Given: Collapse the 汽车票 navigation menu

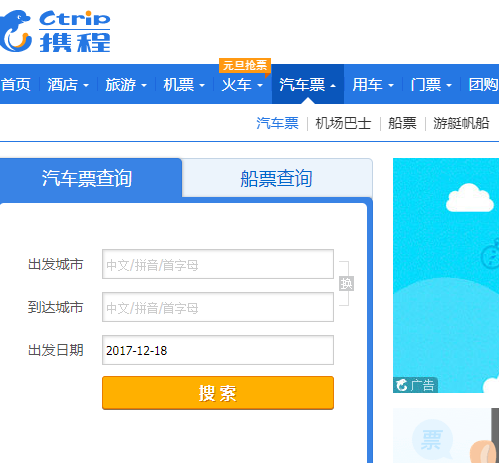Looking at the screenshot, I should 308,84.
